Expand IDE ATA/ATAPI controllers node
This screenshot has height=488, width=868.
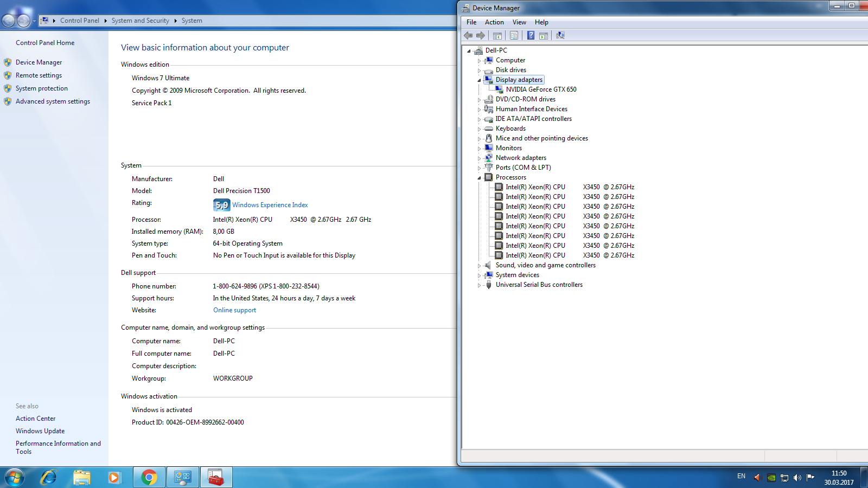pyautogui.click(x=479, y=119)
